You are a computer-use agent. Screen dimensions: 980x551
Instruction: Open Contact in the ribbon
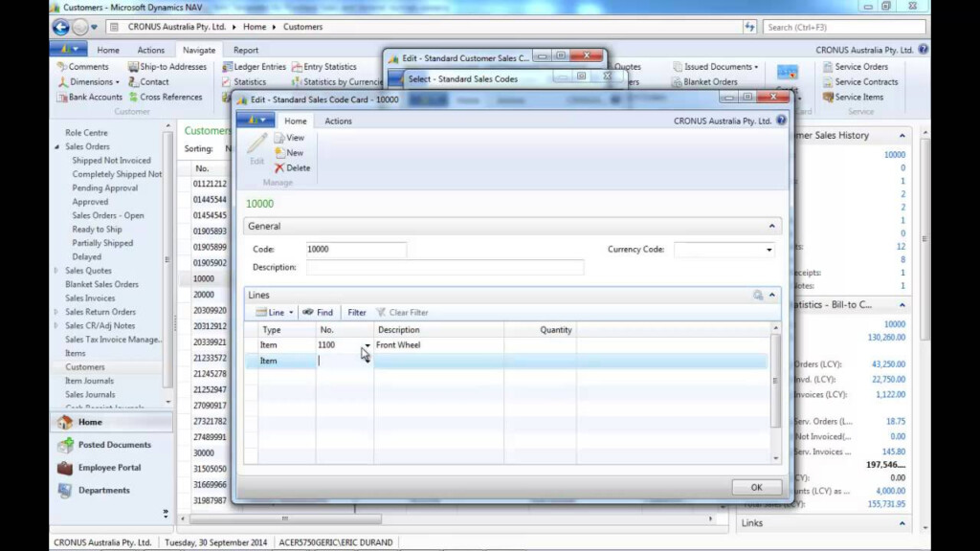(x=148, y=82)
